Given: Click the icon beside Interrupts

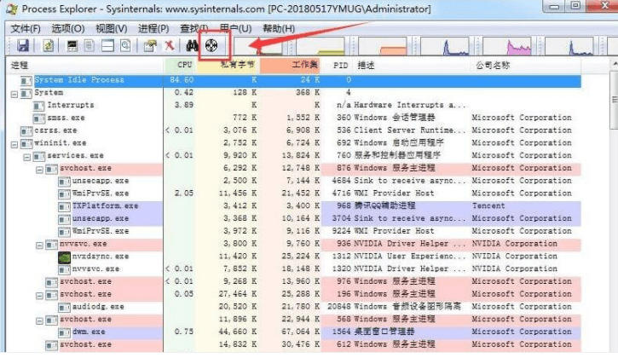Looking at the screenshot, I should point(38,106).
